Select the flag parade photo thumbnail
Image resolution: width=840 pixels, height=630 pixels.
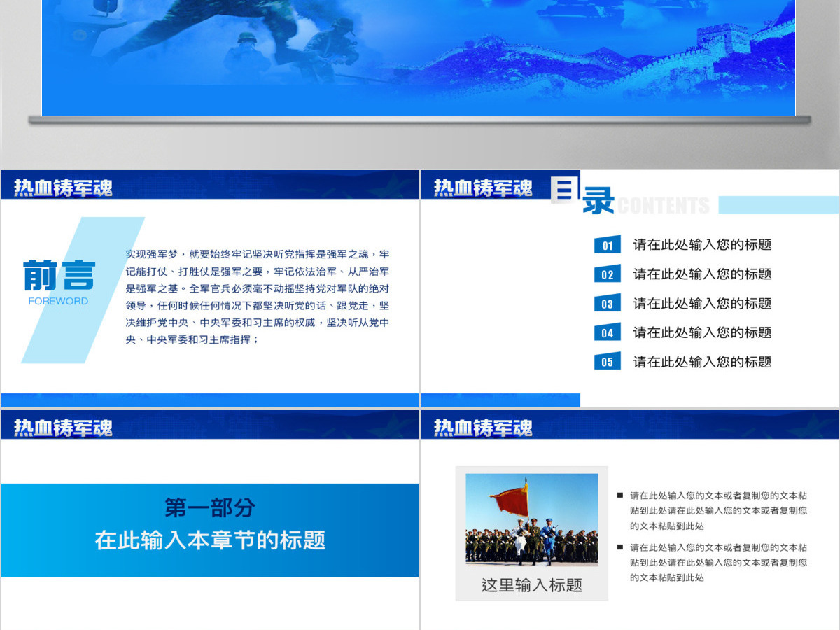point(532,519)
